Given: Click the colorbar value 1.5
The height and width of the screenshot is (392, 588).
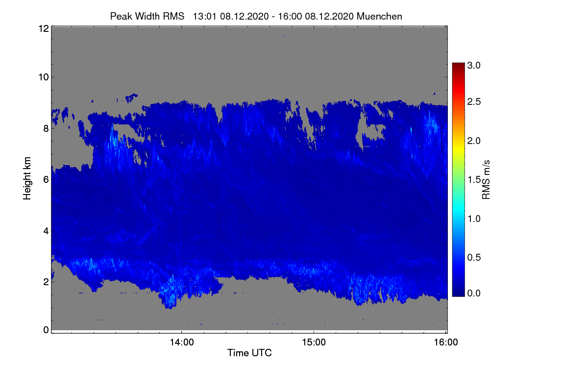Looking at the screenshot, I should point(475,179).
